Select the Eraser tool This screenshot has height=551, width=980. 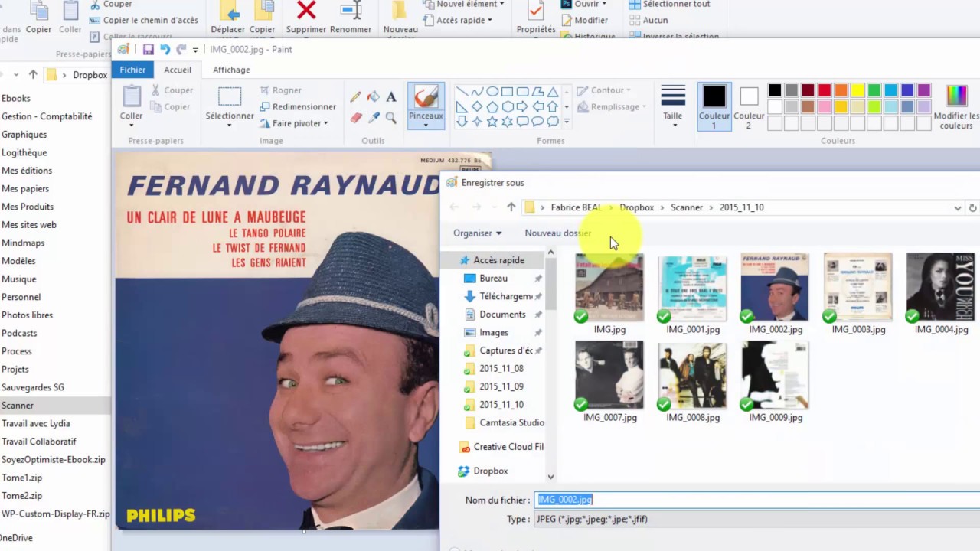[x=355, y=118]
